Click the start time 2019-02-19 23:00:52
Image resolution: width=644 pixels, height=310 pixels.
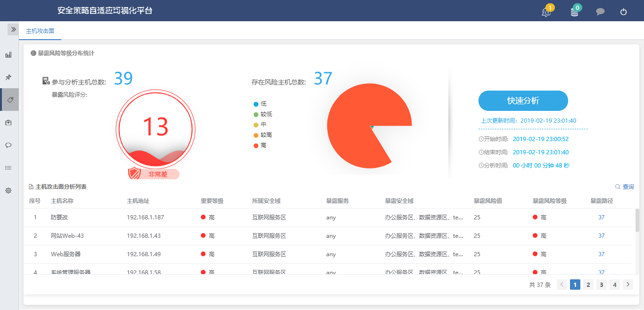coord(541,139)
